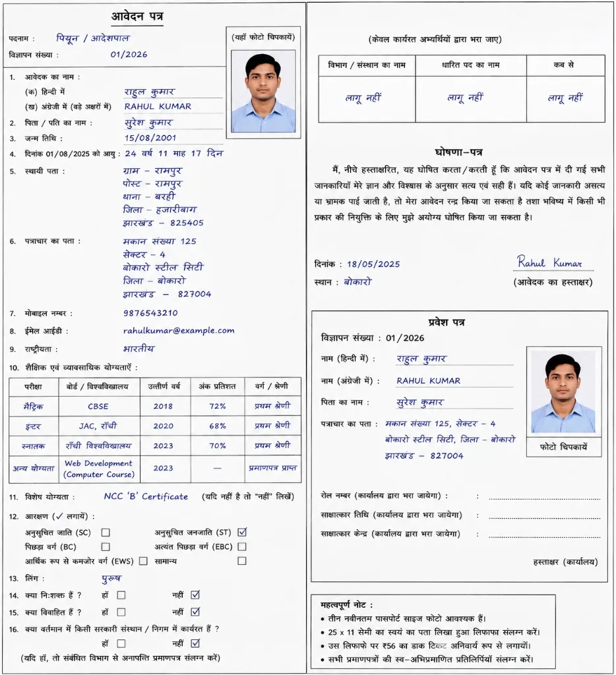Click Web Development (Computer Course) cell
Viewport: 616px width, 675px height.
coord(99,469)
